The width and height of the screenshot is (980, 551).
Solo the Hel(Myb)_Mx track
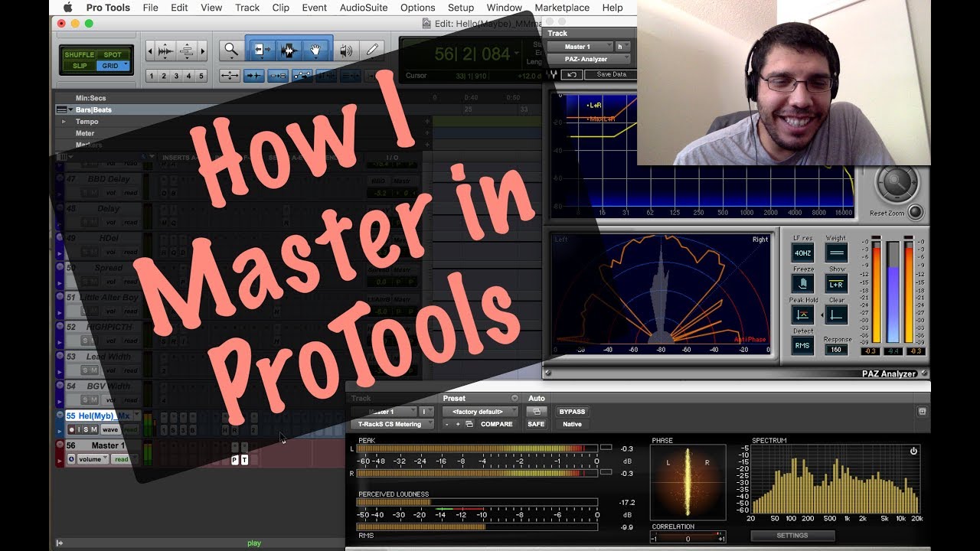click(x=87, y=429)
